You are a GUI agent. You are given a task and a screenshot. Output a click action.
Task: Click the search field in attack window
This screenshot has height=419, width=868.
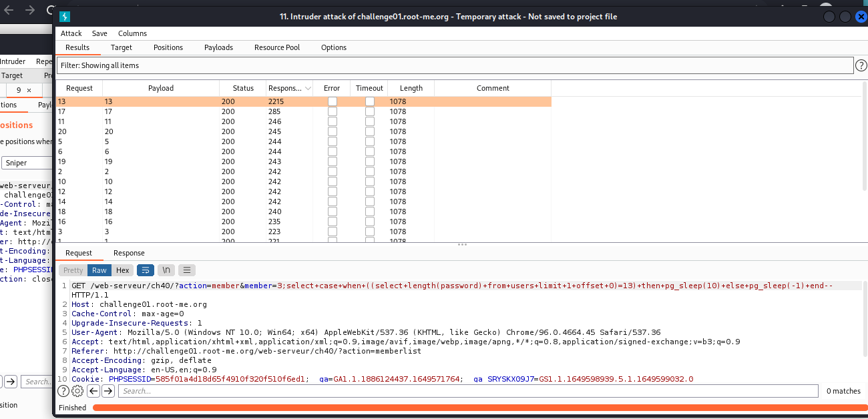[468, 391]
